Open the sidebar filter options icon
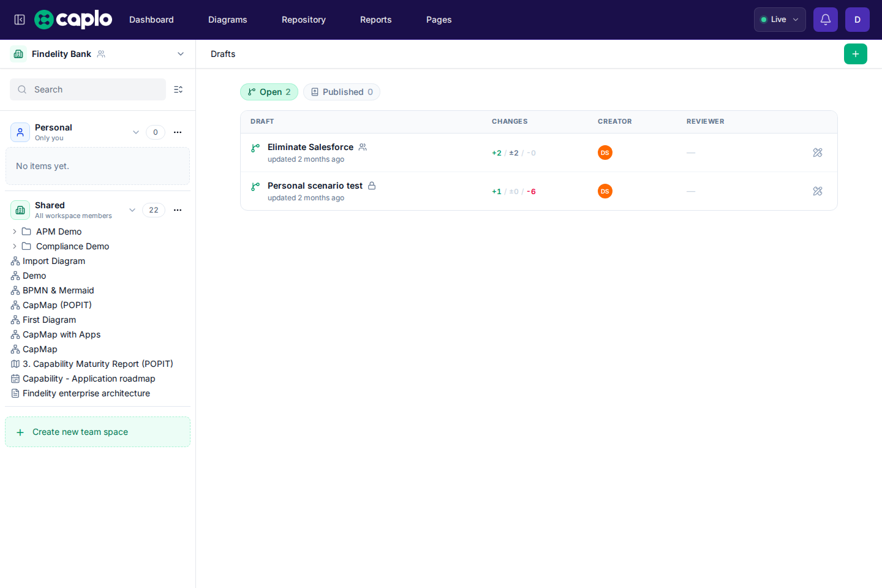The height and width of the screenshot is (588, 882). pyautogui.click(x=178, y=89)
